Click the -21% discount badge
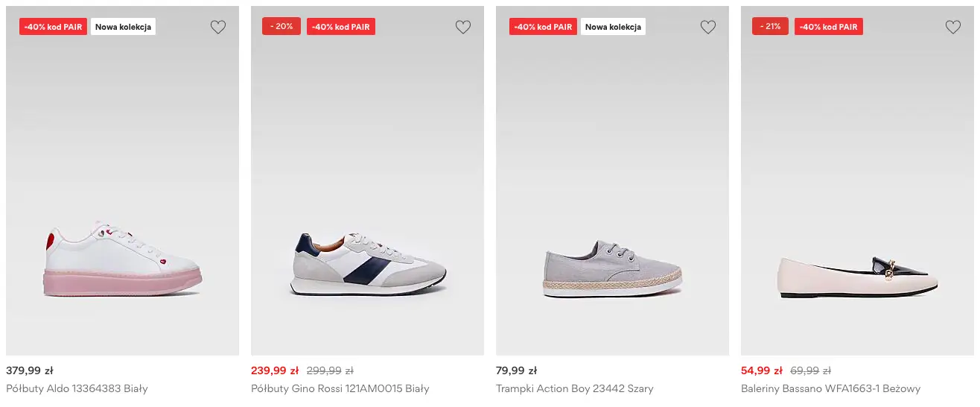 (770, 26)
